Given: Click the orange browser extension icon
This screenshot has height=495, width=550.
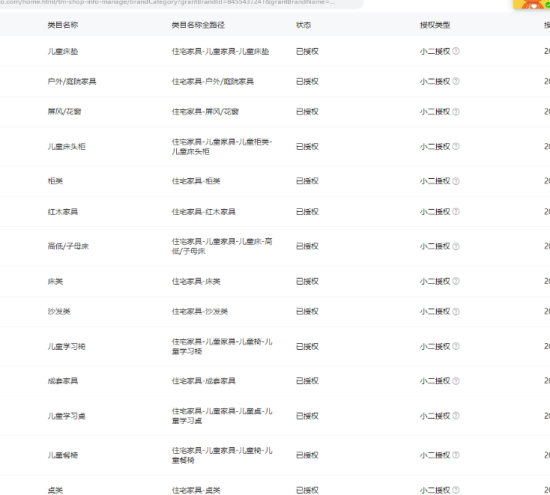Looking at the screenshot, I should [x=532, y=4].
